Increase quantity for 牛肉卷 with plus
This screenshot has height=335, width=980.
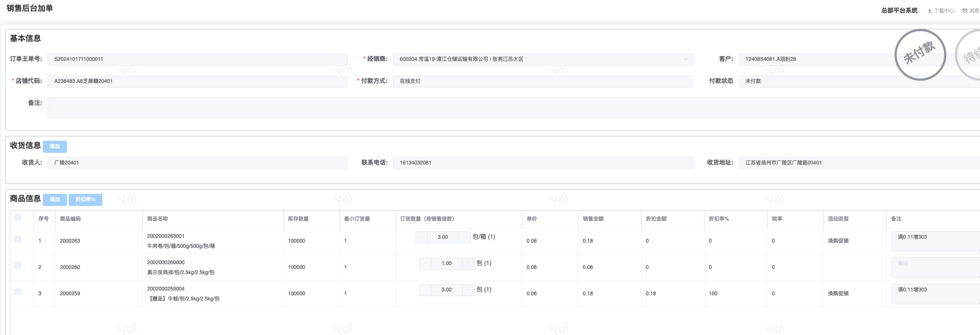click(x=465, y=237)
